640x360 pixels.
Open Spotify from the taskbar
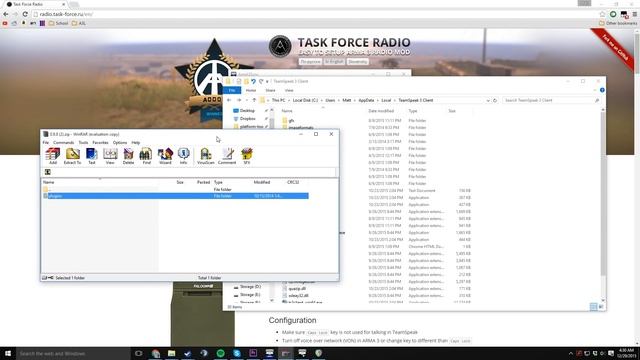[220, 353]
